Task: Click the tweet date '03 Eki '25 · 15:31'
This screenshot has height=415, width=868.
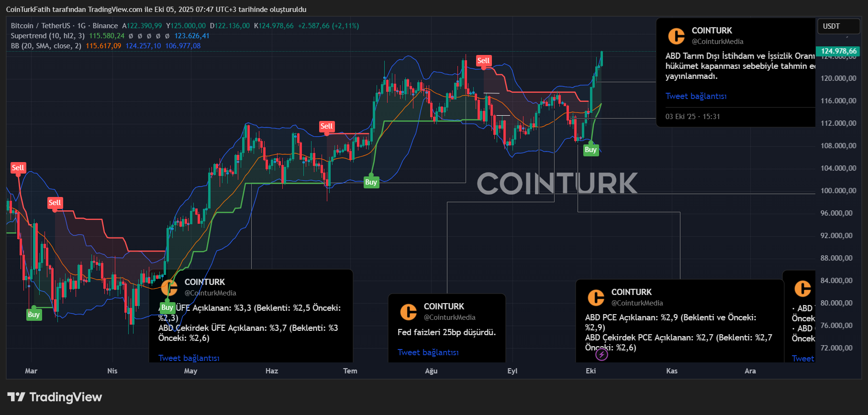Action: (x=692, y=117)
